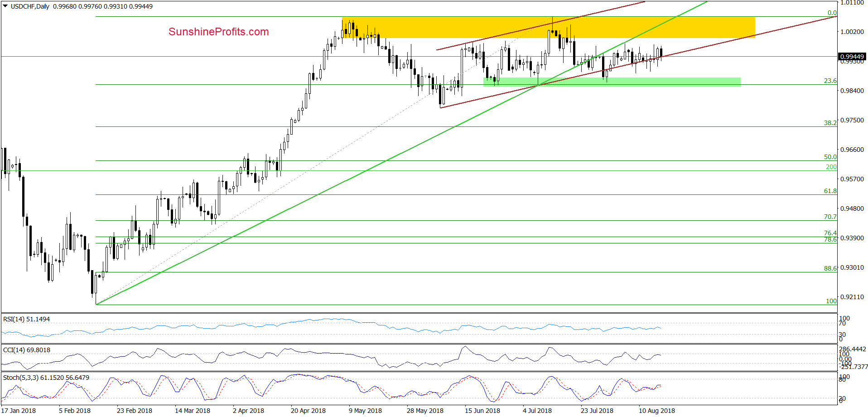Click the current price tag 0.99449
The height and width of the screenshot is (417, 868).
pyautogui.click(x=852, y=57)
